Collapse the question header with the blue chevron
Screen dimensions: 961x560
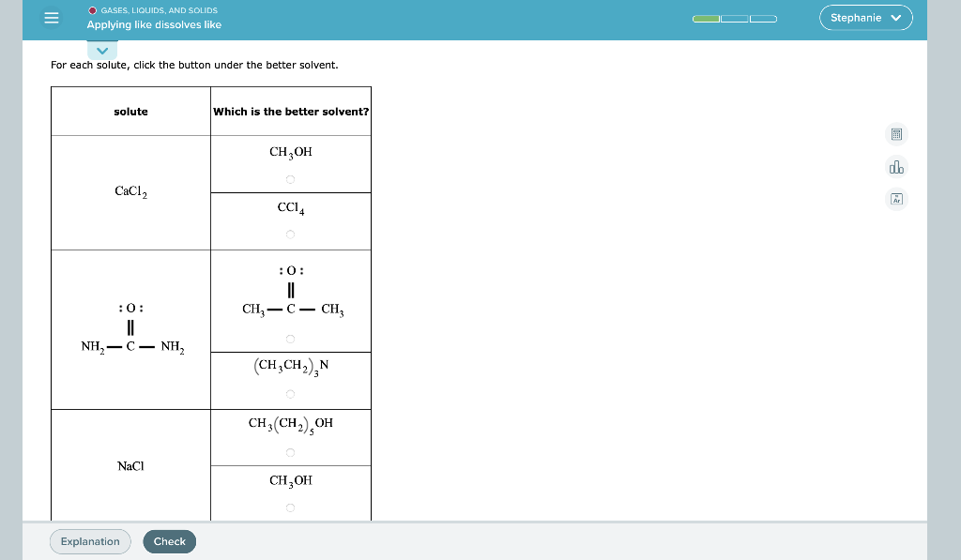101,50
